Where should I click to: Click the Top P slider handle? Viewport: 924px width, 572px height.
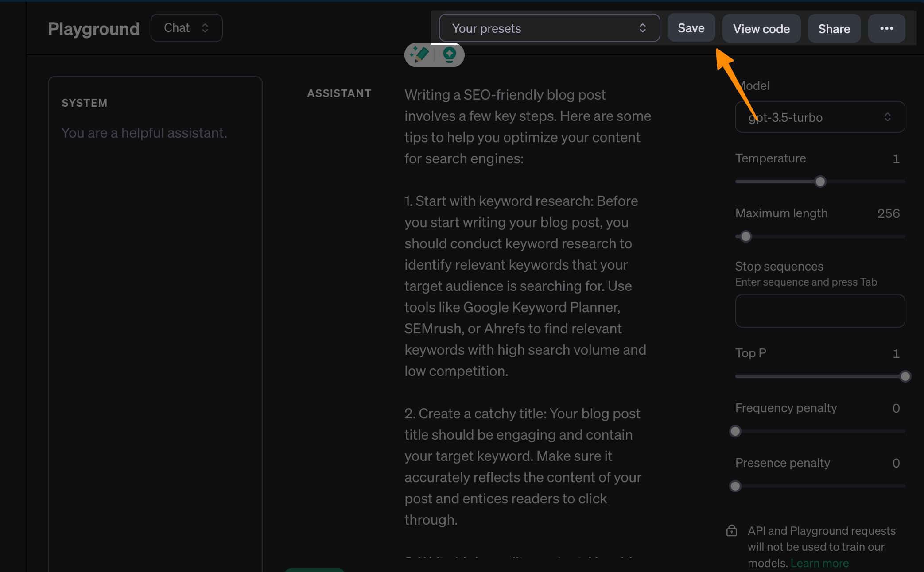905,376
